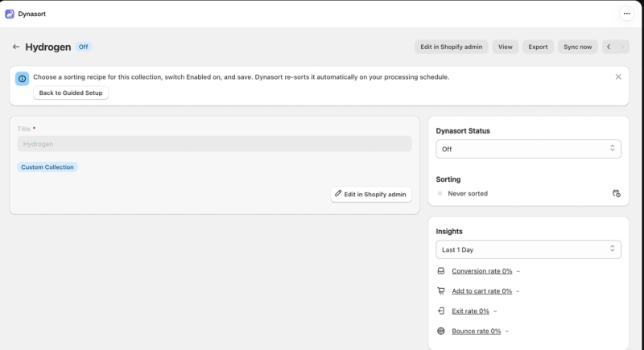Image resolution: width=644 pixels, height=350 pixels.
Task: Click the bounce rate globe icon
Action: [440, 331]
